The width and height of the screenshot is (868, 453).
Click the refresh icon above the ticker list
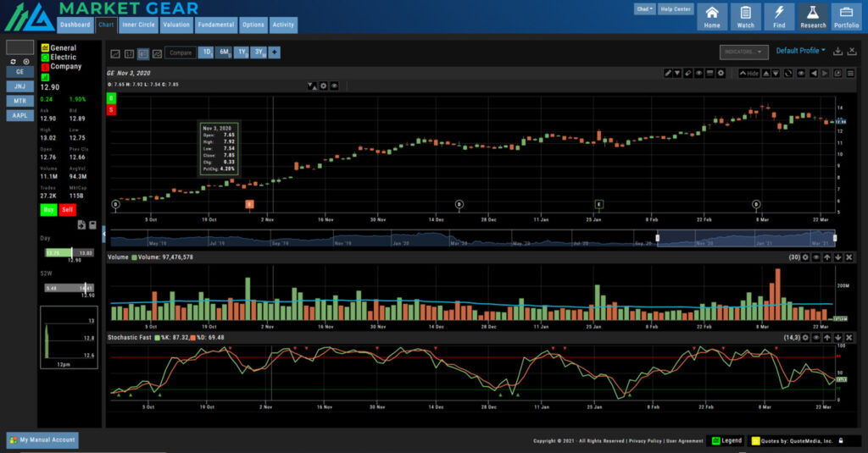[13, 62]
